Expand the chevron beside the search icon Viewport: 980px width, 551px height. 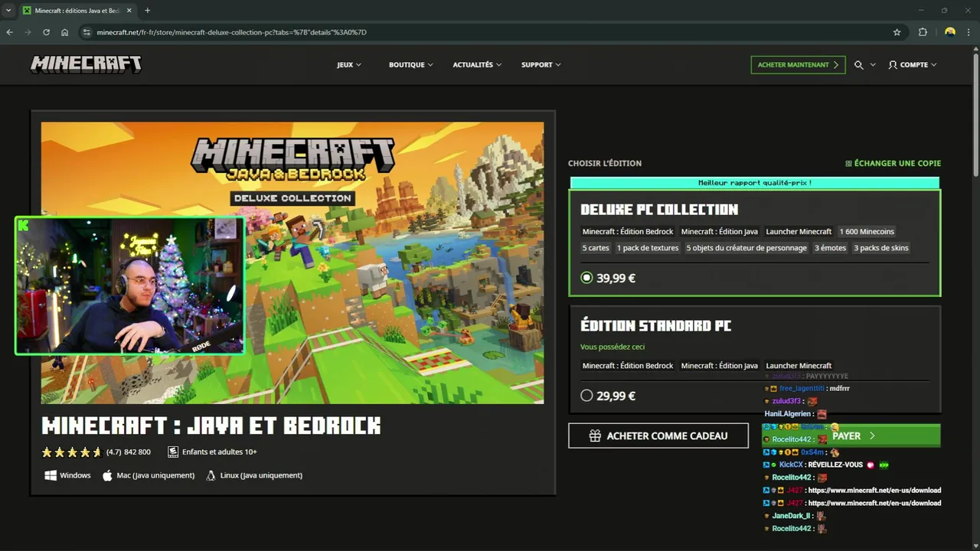point(873,65)
